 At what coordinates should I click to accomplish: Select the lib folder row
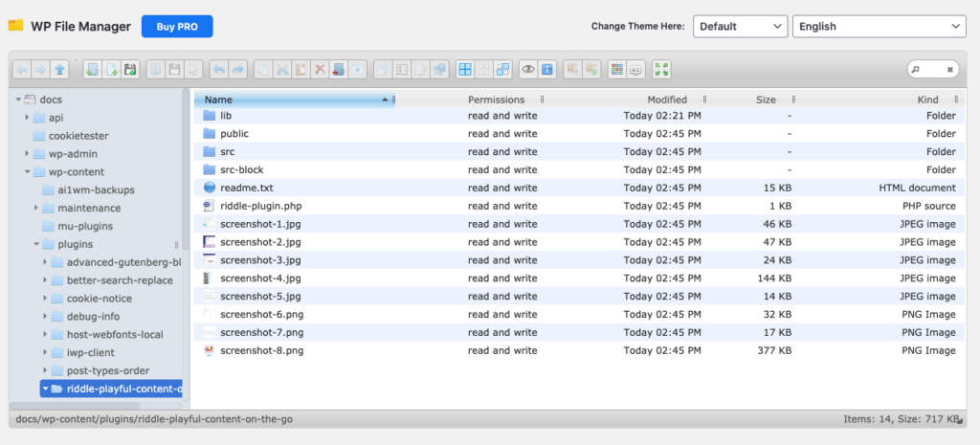pos(579,116)
